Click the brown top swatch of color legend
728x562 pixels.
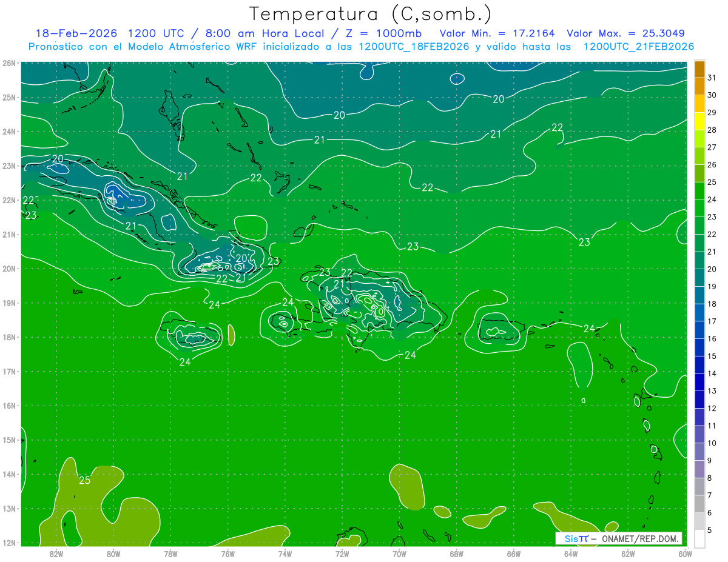point(699,69)
